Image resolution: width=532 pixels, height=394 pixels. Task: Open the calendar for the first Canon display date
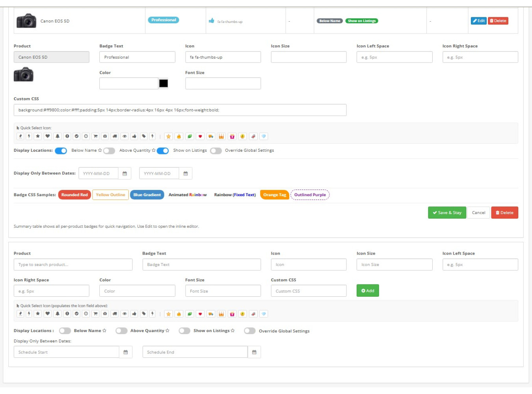pyautogui.click(x=125, y=174)
